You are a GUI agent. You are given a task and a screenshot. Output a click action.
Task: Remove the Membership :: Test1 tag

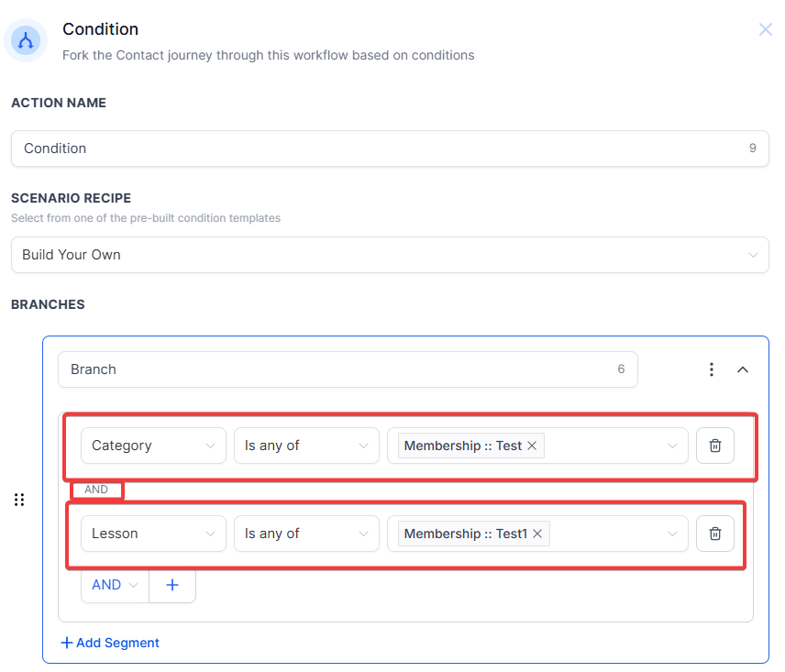[x=537, y=534]
